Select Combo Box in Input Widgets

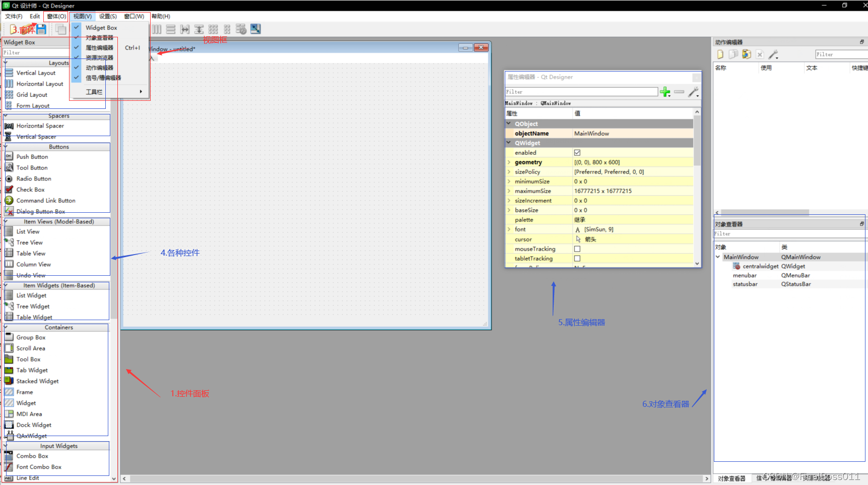tap(32, 456)
